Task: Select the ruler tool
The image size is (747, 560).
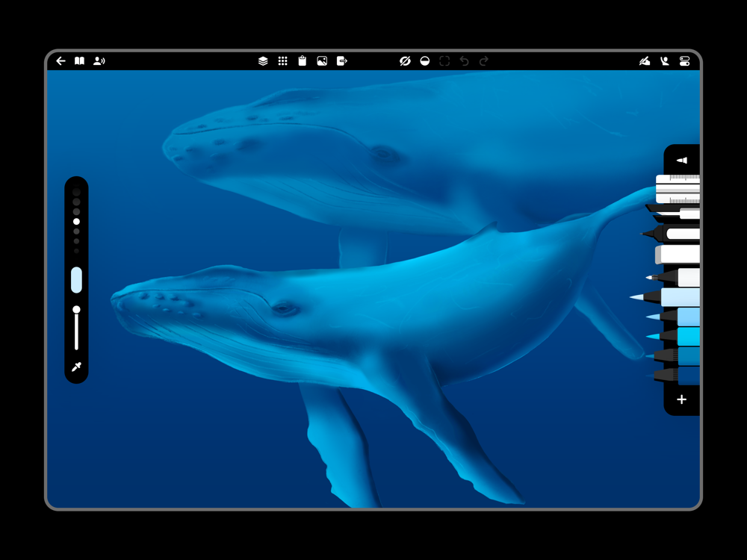Action: click(x=678, y=189)
